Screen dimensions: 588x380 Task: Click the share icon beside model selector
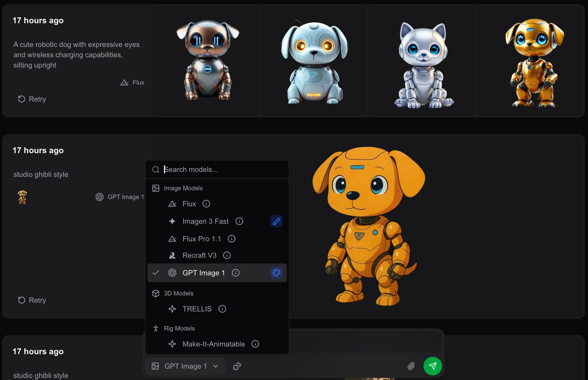pyautogui.click(x=237, y=366)
